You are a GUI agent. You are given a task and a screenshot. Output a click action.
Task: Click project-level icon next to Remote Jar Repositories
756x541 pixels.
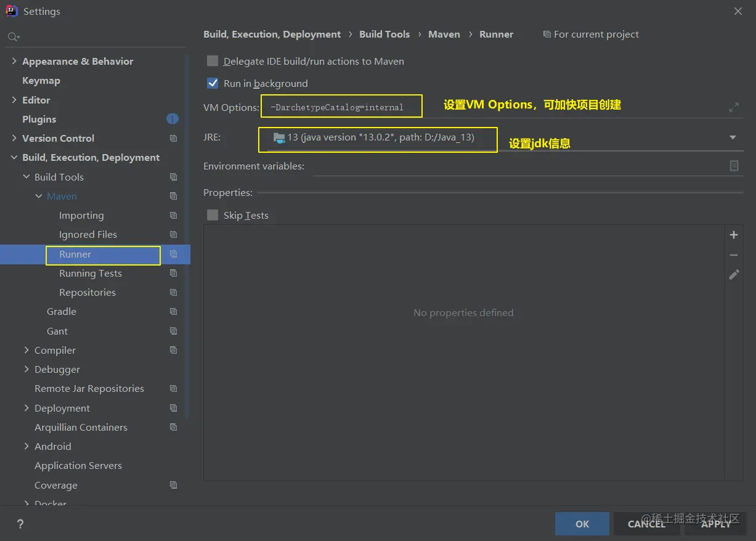pyautogui.click(x=173, y=389)
